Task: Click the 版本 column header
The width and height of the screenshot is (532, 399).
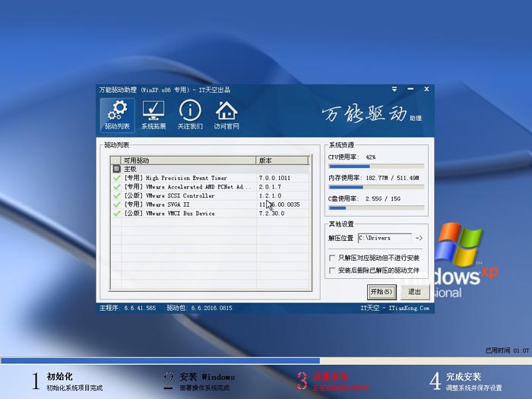Action: click(x=281, y=160)
